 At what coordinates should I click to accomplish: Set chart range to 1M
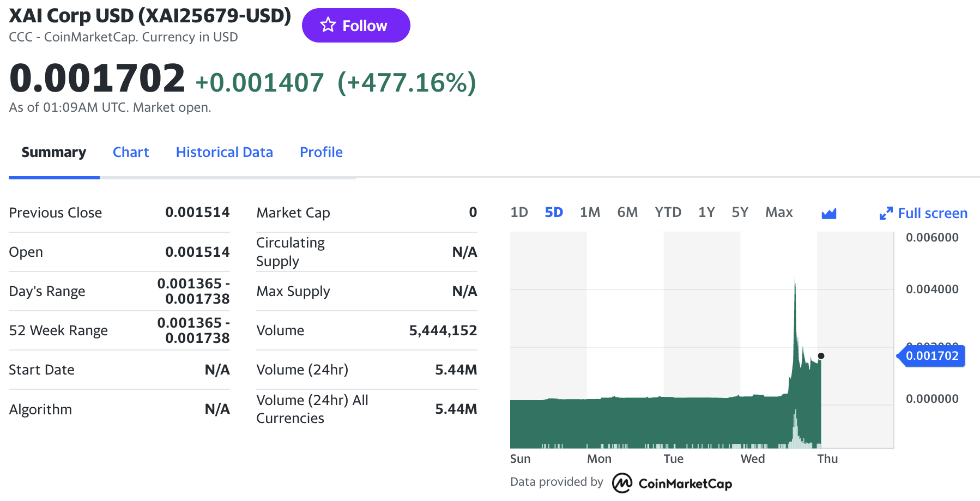[x=590, y=212]
